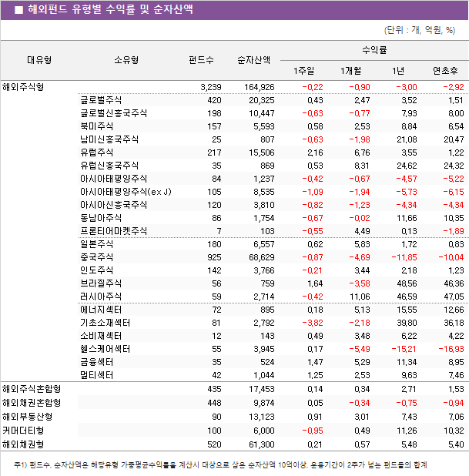The height and width of the screenshot is (476, 469).
Task: Click the 수익률 group header
Action: point(374,49)
